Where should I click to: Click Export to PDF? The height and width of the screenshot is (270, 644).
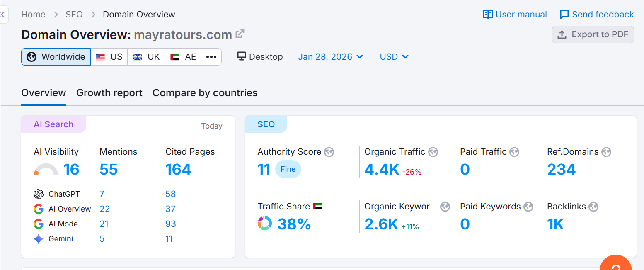click(593, 34)
